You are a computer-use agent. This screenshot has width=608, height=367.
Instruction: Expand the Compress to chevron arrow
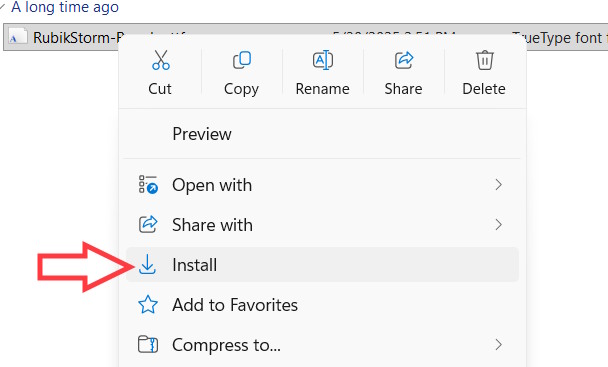pyautogui.click(x=499, y=345)
